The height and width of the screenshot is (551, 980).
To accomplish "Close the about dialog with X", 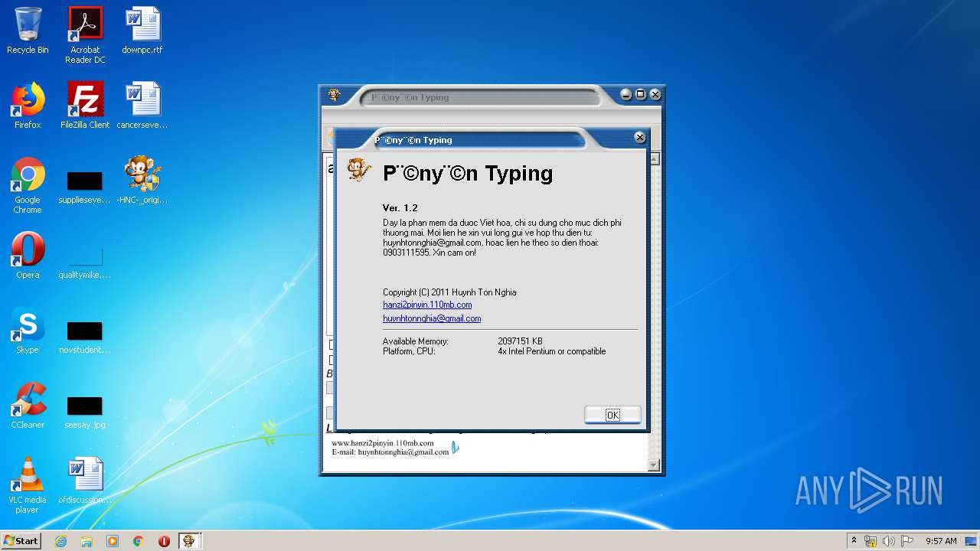I will [x=640, y=138].
